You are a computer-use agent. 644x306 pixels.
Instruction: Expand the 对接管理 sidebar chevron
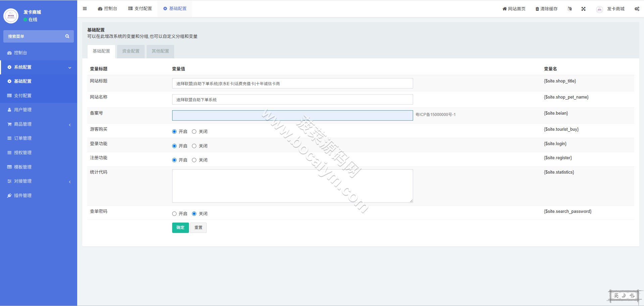click(70, 182)
